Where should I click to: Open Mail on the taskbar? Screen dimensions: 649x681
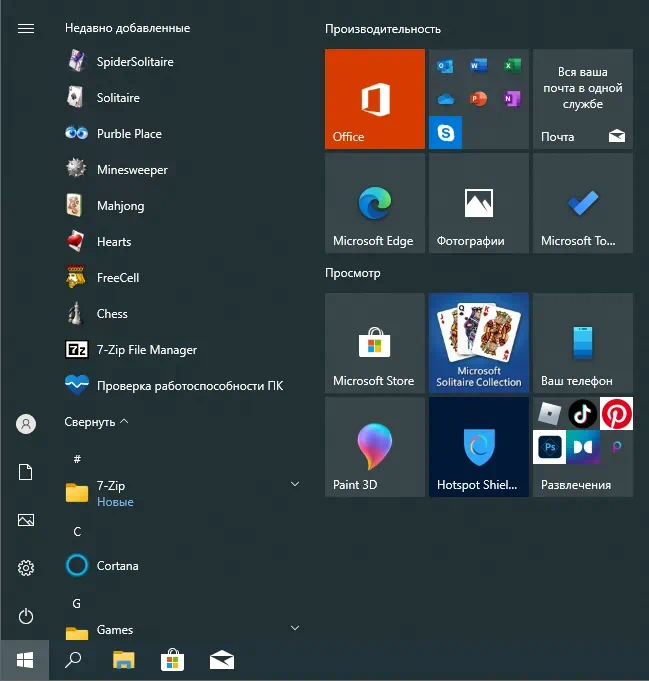pyautogui.click(x=222, y=661)
